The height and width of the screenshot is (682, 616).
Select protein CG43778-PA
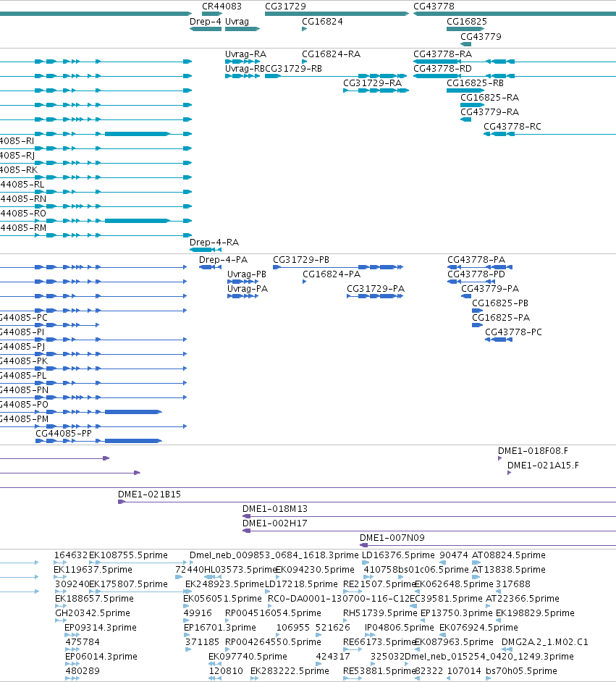tap(476, 260)
